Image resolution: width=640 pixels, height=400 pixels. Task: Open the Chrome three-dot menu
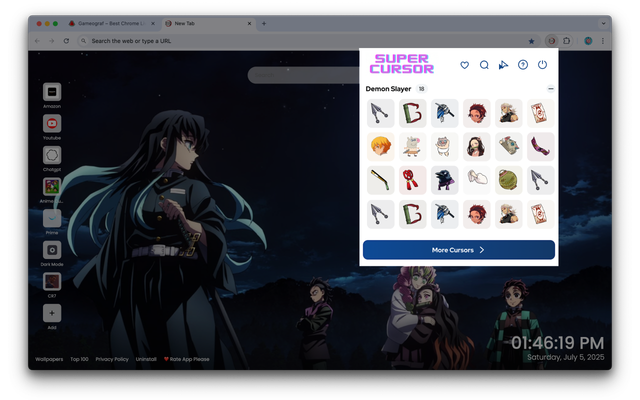(603, 41)
